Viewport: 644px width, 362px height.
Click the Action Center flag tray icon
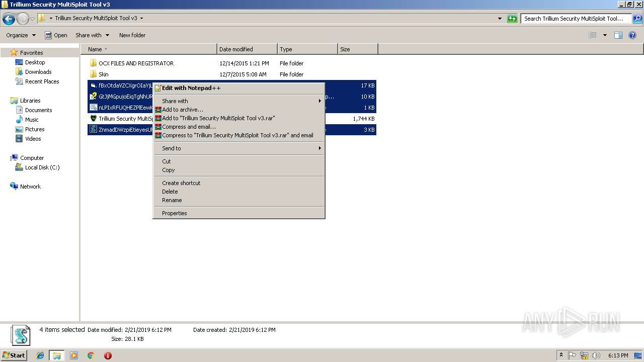pos(572,355)
